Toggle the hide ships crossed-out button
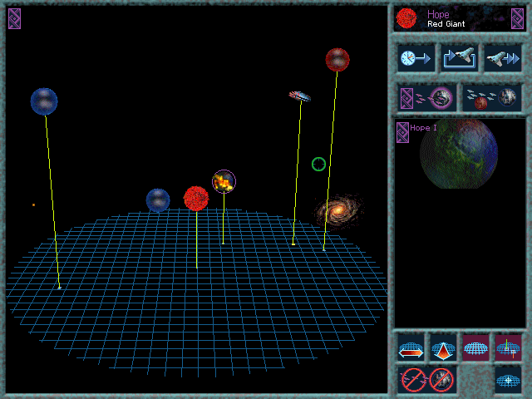Image resolution: width=532 pixels, height=399 pixels. click(413, 380)
